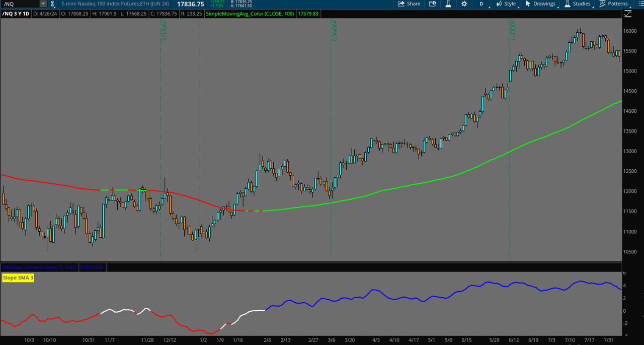Click the price axis scale icon
Viewport: 644px width, 345px height.
click(627, 14)
